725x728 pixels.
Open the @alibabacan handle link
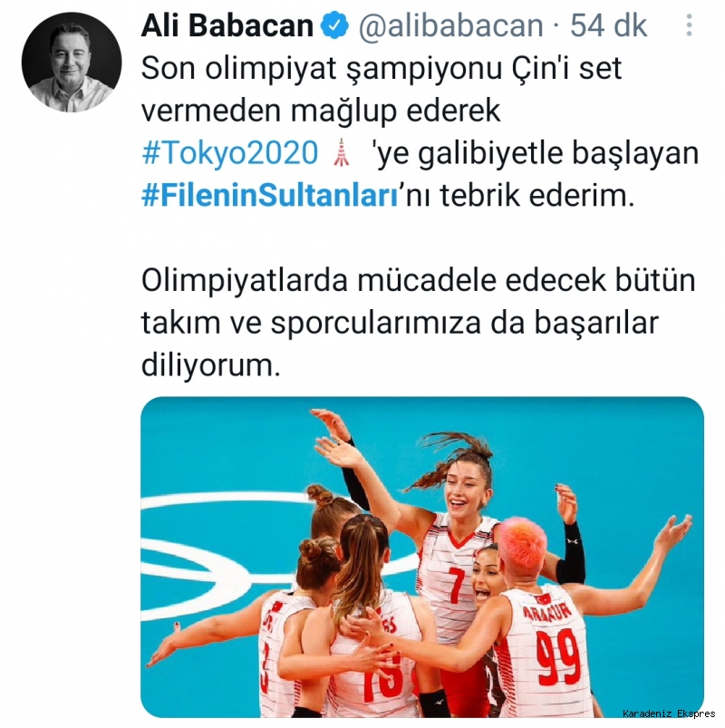(450, 25)
